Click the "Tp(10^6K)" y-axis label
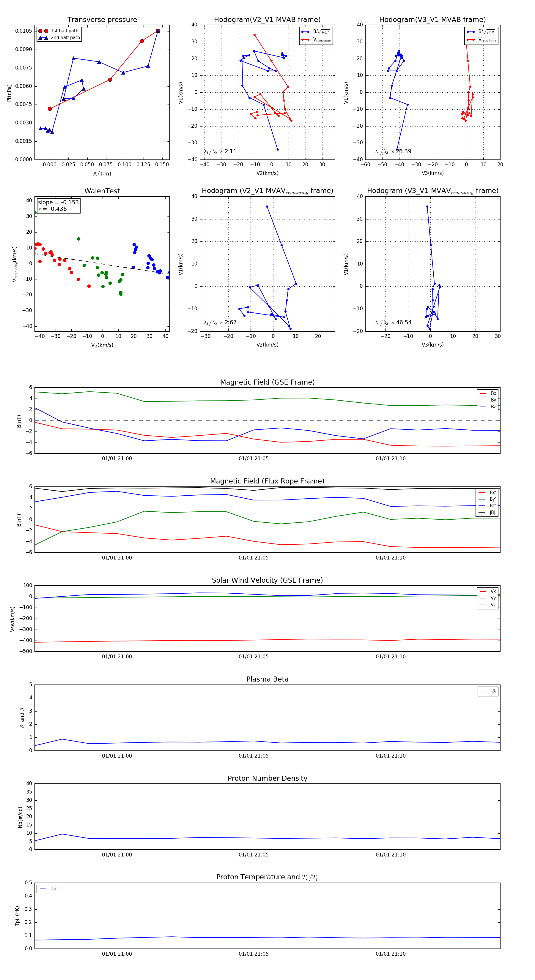535x980 pixels. coord(17,916)
